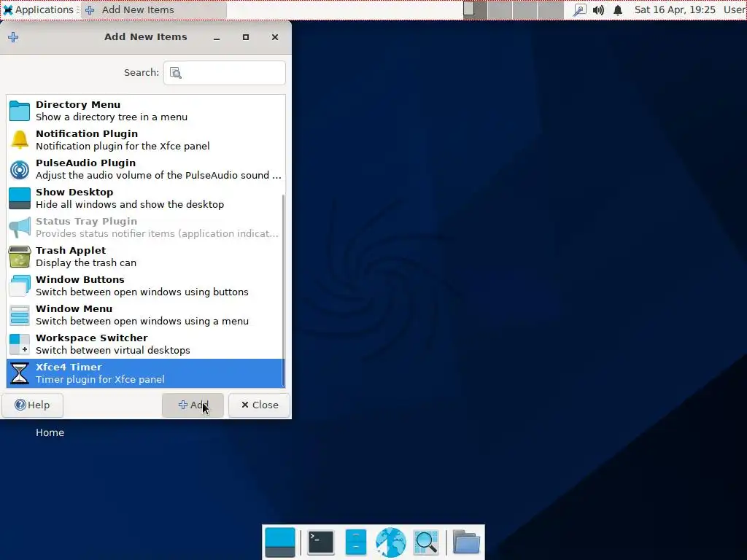Click the Notification Plugin bell icon
The width and height of the screenshot is (747, 560).
click(x=20, y=139)
